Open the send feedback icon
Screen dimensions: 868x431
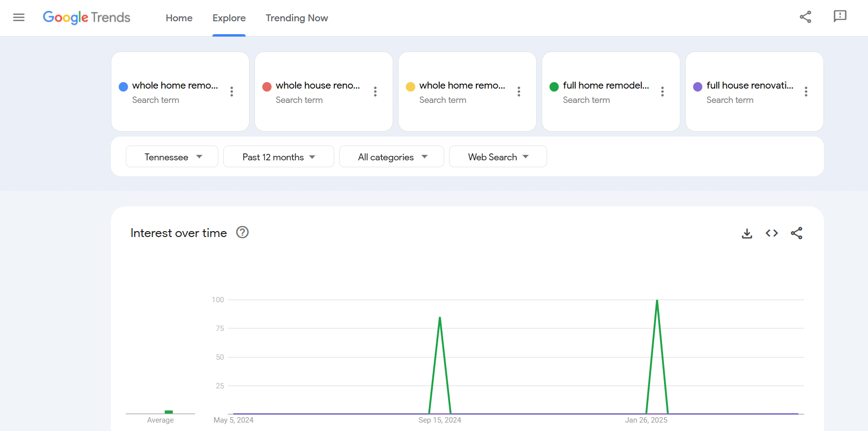(840, 17)
